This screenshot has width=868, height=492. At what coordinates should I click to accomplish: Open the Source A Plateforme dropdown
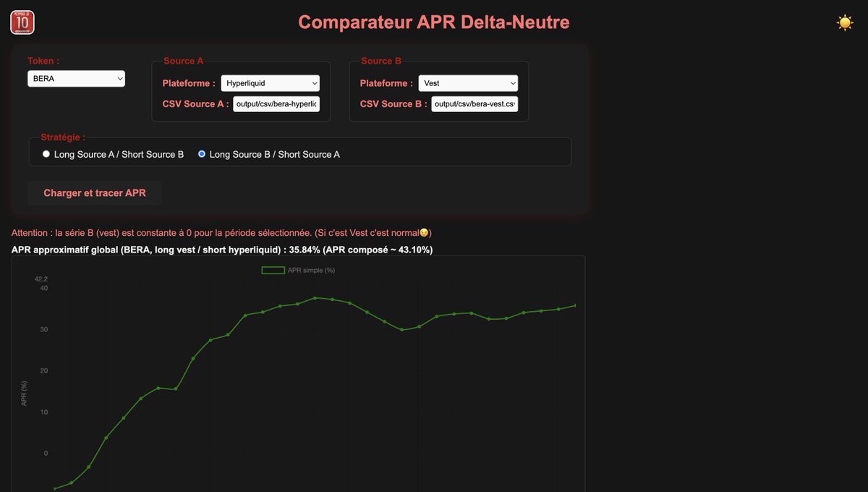[270, 82]
